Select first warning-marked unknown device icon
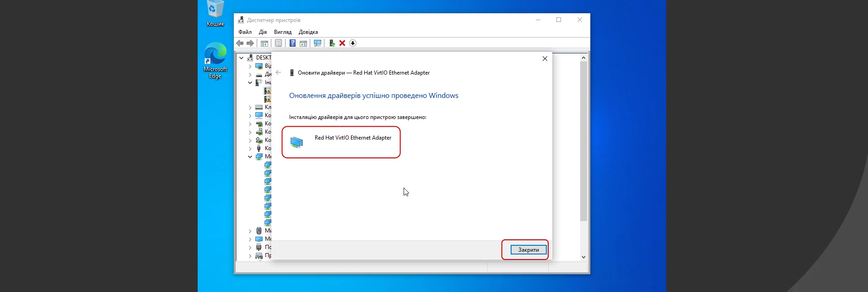Image resolution: width=868 pixels, height=292 pixels. [268, 91]
